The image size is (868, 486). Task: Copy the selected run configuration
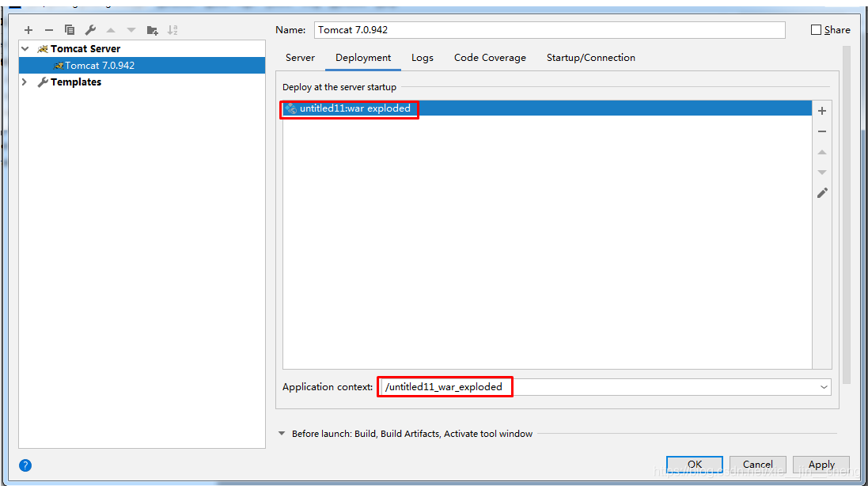69,30
